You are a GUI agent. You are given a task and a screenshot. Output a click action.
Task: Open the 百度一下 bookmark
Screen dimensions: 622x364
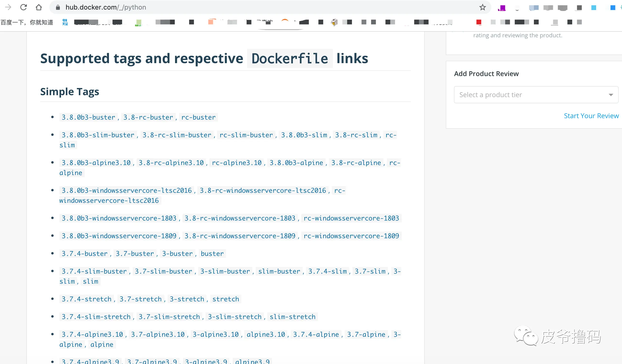27,22
